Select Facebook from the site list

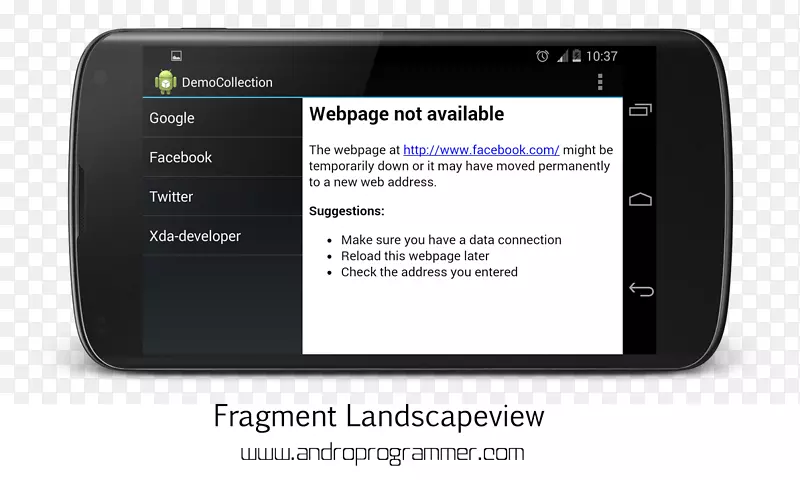[222, 157]
